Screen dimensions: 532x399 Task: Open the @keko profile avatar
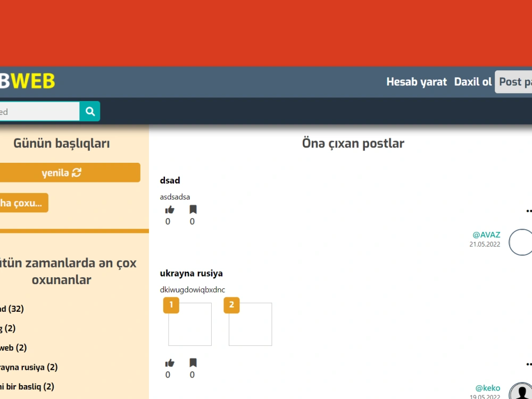point(520,391)
